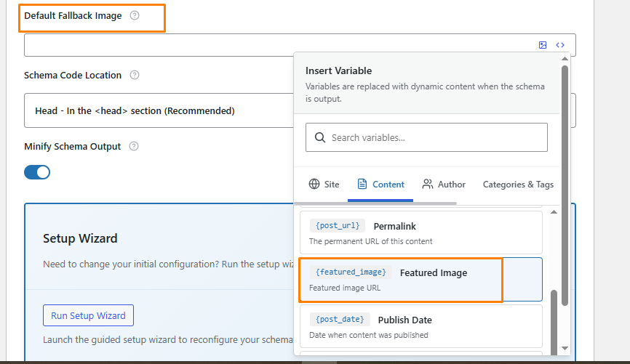Select the Content variables tab
630x364 pixels.
click(x=380, y=185)
